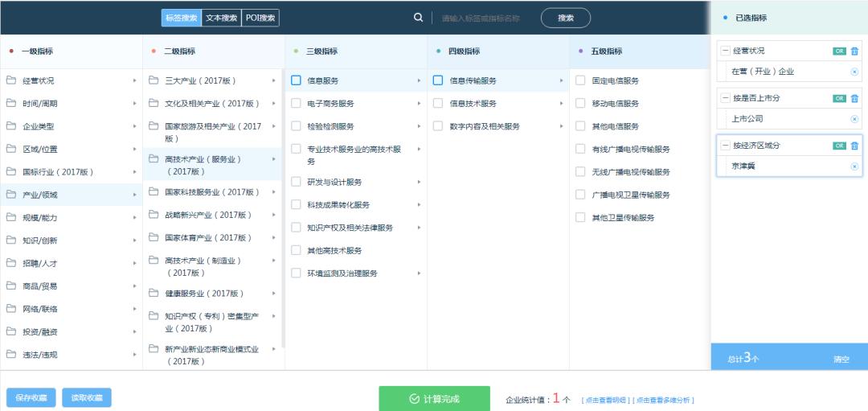The image size is (868, 411).
Task: Click the folder icon beside 知识/创新
Action: tap(11, 240)
